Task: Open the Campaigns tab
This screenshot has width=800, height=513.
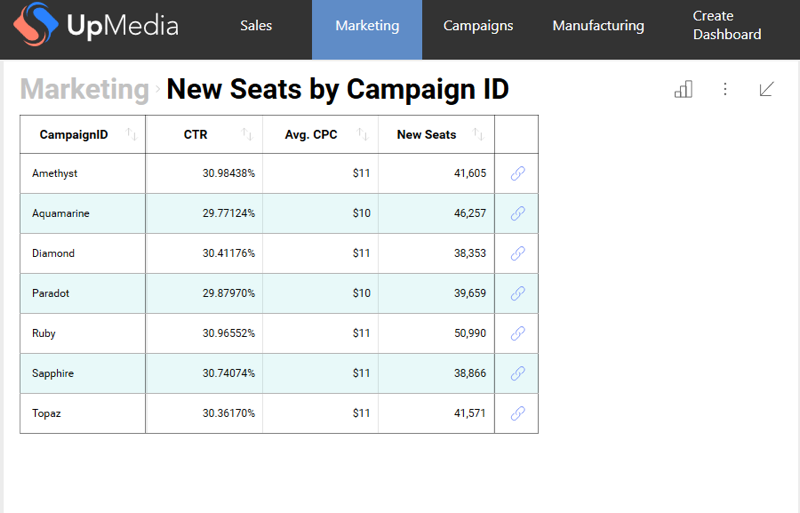Action: [478, 26]
